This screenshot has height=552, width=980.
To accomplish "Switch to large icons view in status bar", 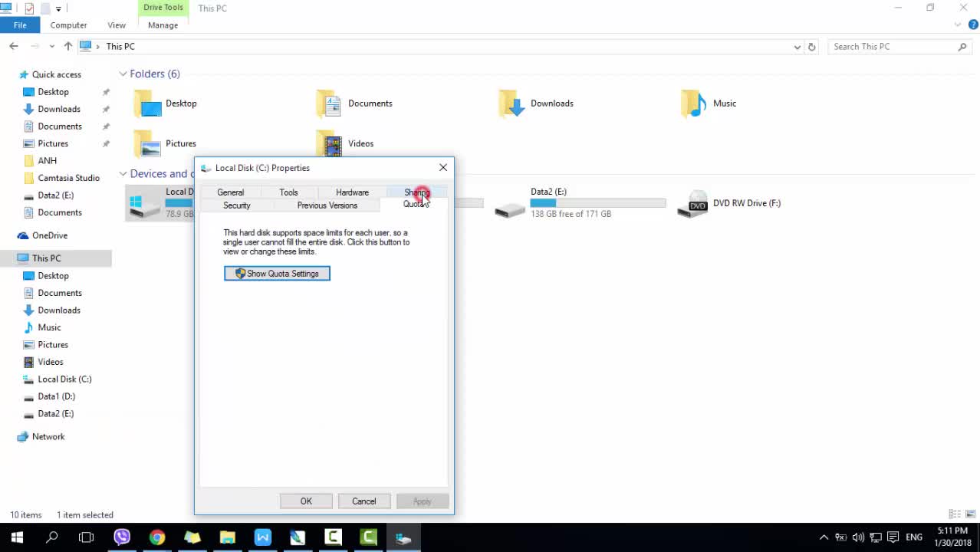I will tap(971, 514).
